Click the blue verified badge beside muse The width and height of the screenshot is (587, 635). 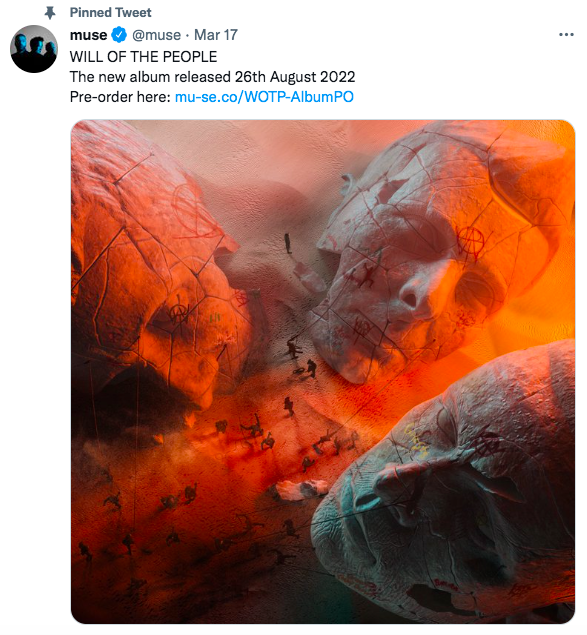(x=119, y=35)
